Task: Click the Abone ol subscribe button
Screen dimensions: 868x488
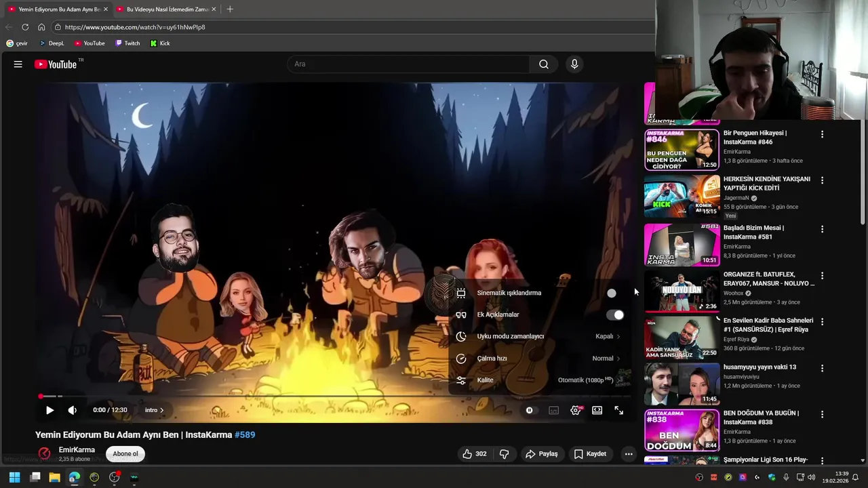Action: (x=125, y=454)
